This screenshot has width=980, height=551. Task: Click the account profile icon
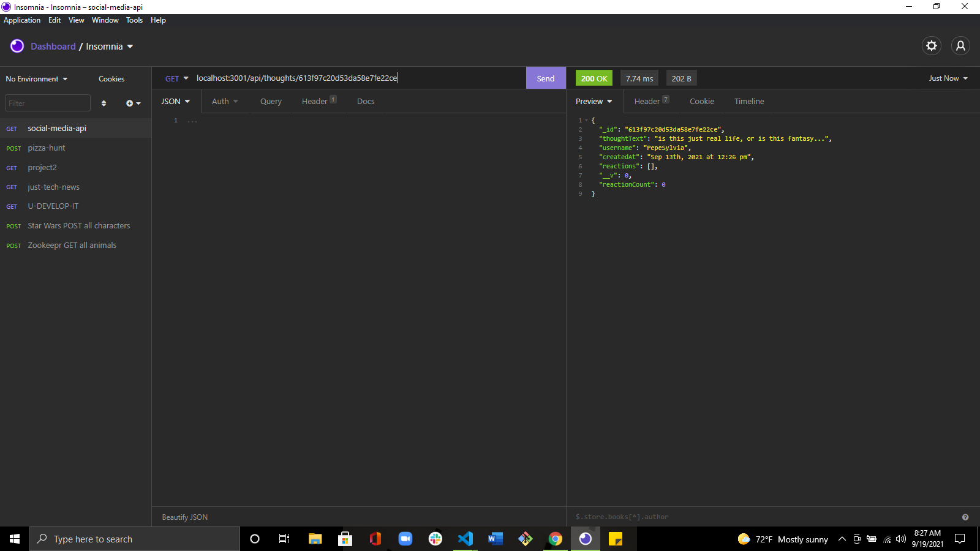(x=960, y=46)
